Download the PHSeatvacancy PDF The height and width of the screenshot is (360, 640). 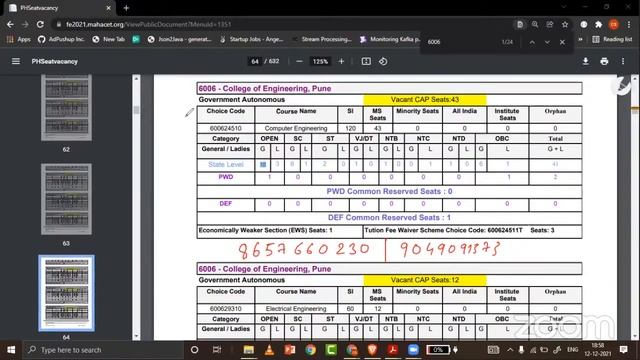tap(585, 61)
